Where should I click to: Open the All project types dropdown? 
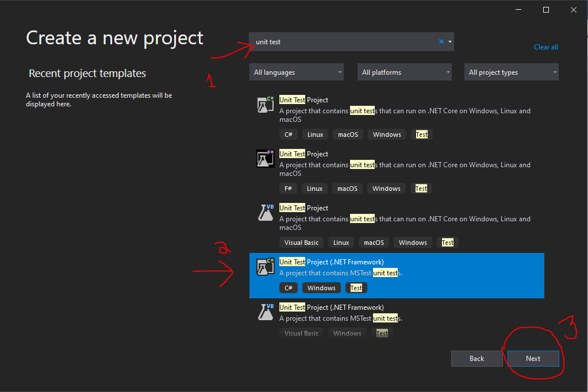click(510, 72)
